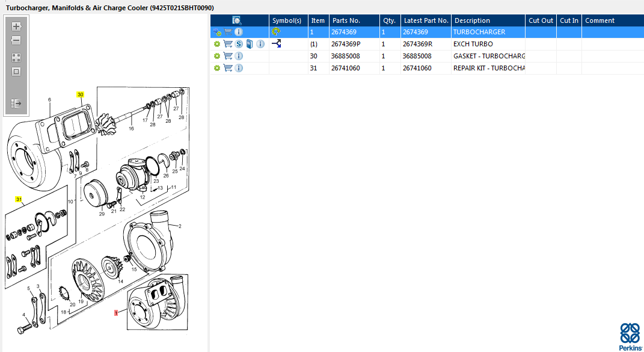Click callout number 6 on turbine housing

(50, 99)
